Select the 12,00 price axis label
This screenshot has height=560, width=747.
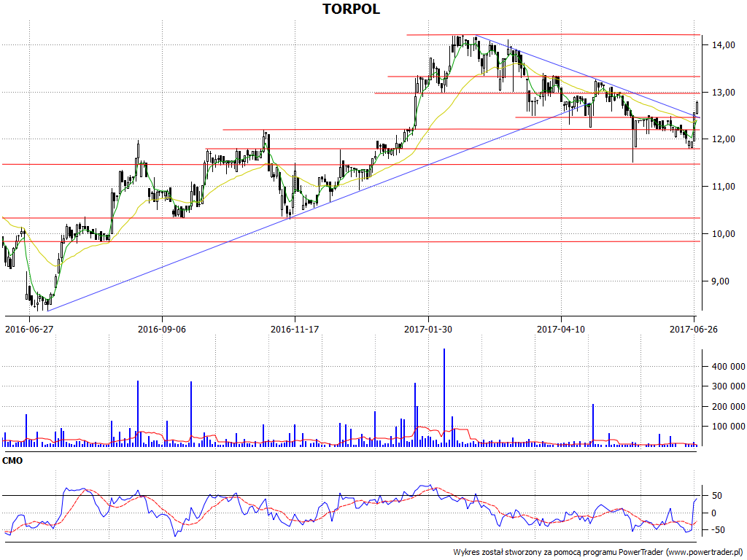pos(724,139)
